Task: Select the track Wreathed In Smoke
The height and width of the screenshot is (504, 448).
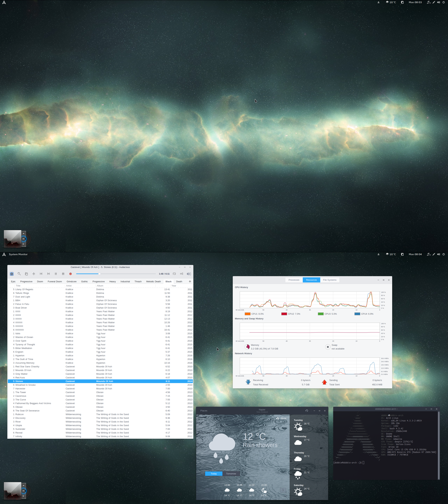Action: pos(100,385)
